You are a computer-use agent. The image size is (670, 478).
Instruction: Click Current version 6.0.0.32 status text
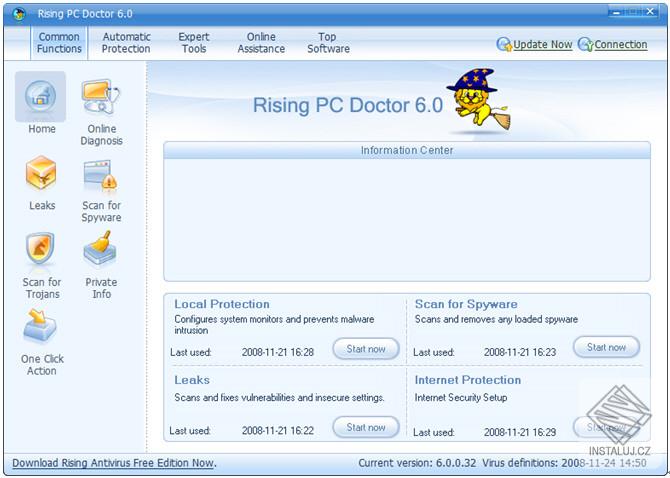point(417,463)
